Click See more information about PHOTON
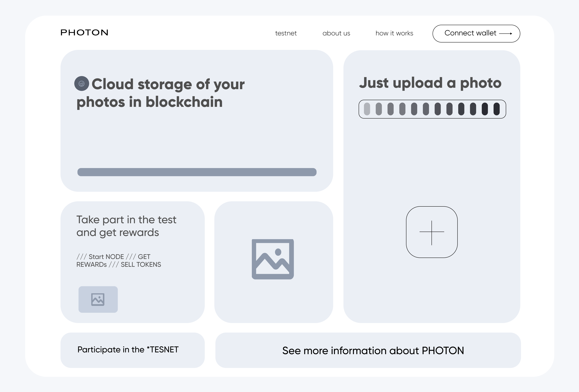This screenshot has width=579, height=392. pyautogui.click(x=373, y=350)
